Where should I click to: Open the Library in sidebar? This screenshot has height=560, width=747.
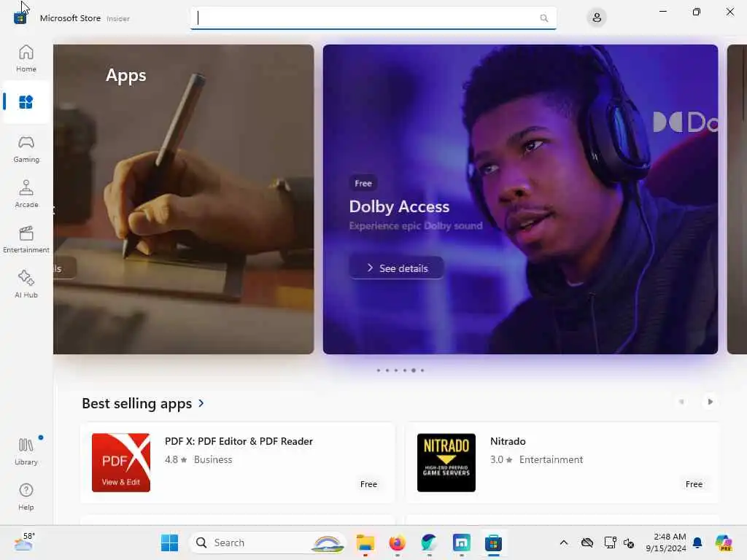tap(26, 451)
